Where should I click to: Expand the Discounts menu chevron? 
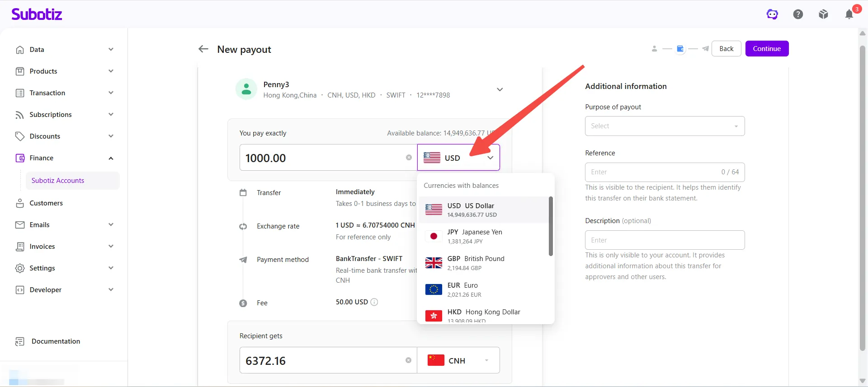111,136
